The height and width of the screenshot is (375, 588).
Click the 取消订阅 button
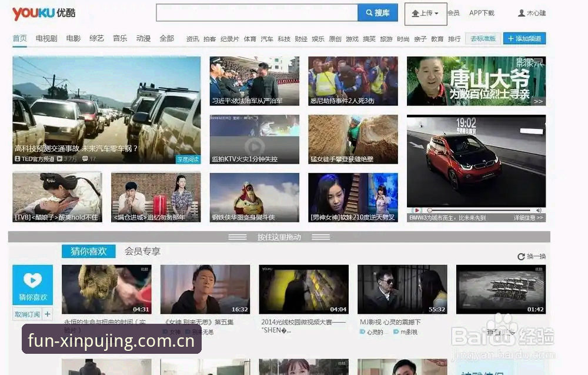point(28,314)
